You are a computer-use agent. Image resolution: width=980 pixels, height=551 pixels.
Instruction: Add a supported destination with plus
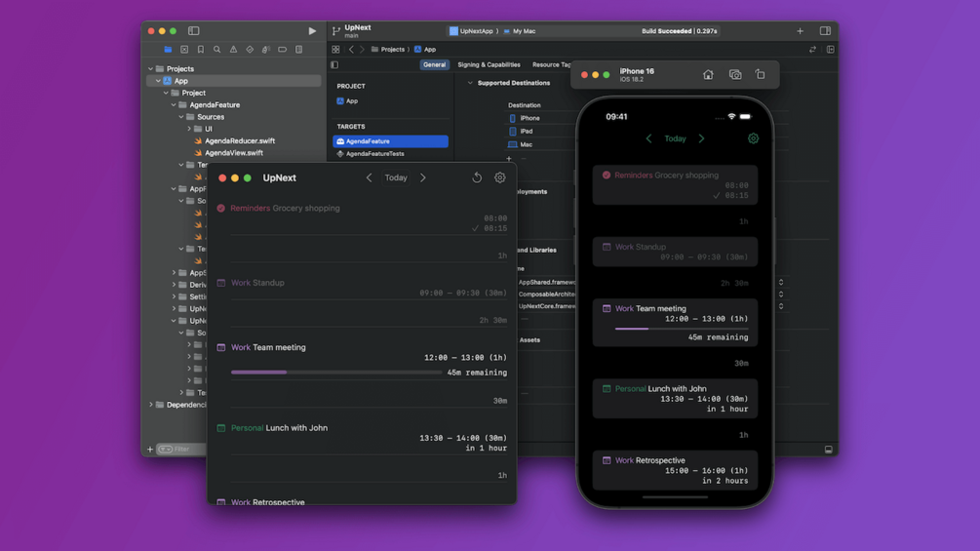pos(509,159)
